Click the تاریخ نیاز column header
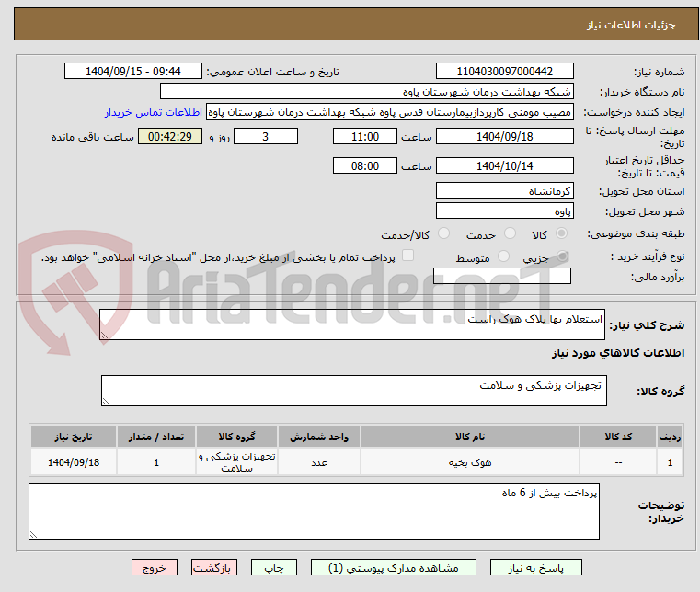This screenshot has height=592, width=700. point(74,437)
